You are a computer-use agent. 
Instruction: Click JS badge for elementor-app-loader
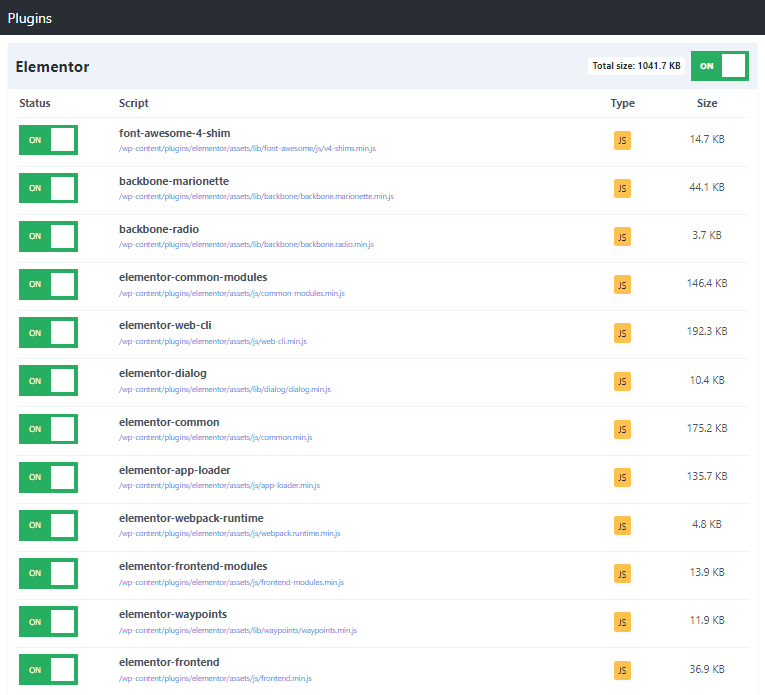pos(622,477)
